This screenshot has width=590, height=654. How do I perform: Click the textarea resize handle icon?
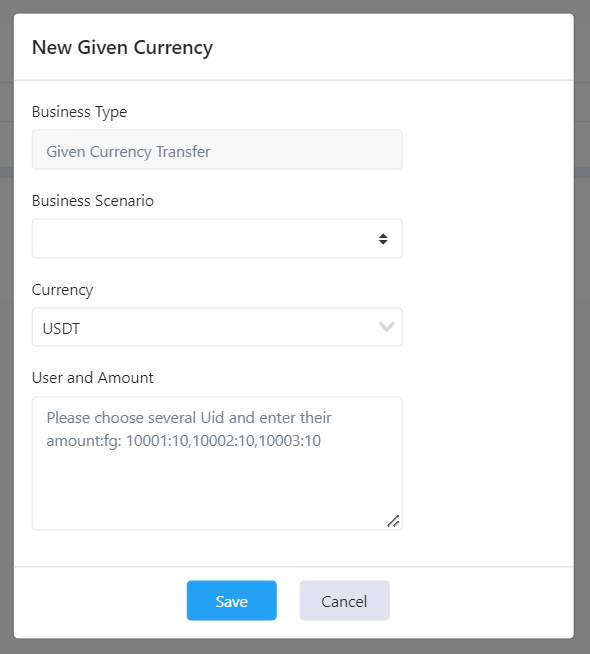pyautogui.click(x=393, y=521)
